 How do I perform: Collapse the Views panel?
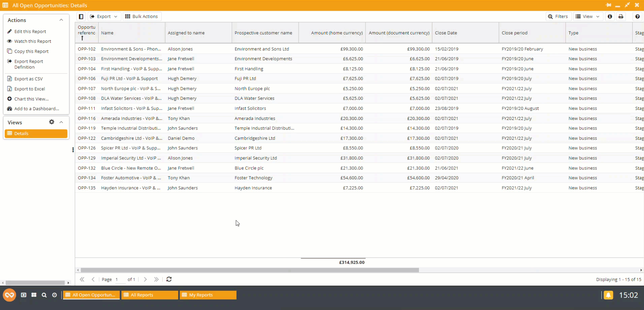[61, 122]
